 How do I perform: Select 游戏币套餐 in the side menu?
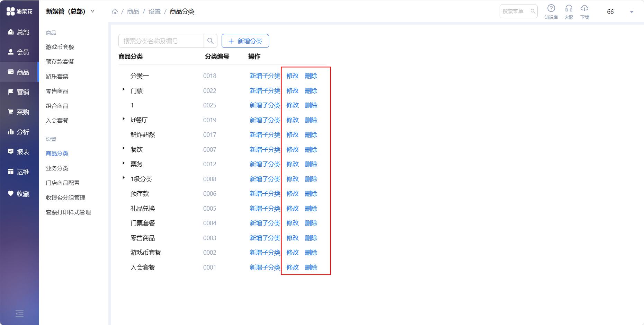pyautogui.click(x=60, y=47)
